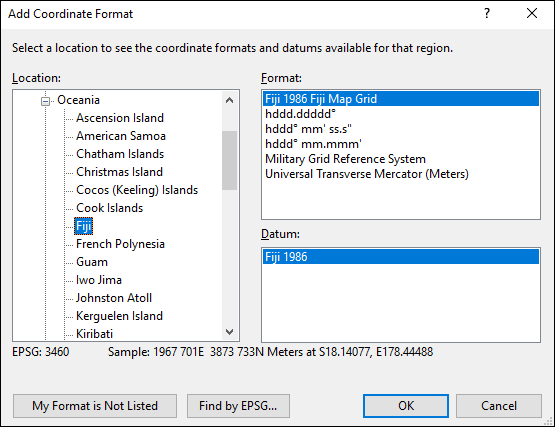Choose Kiribati location

point(95,334)
